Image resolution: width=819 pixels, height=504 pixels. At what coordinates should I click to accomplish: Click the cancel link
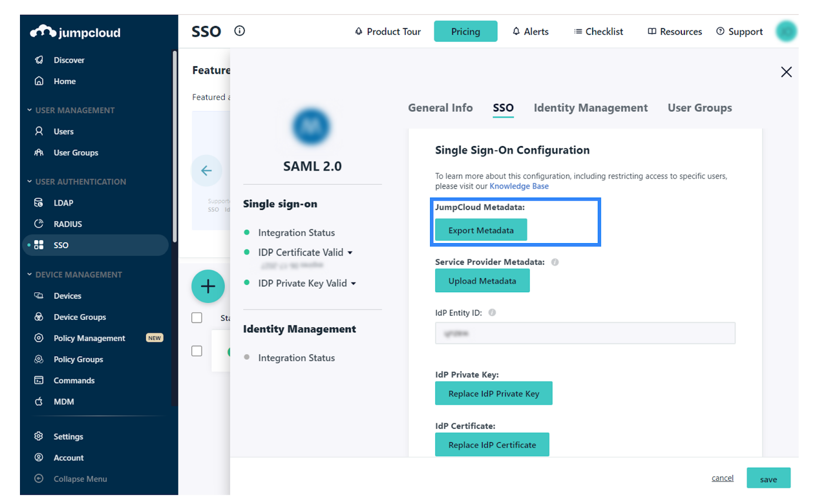(x=722, y=478)
